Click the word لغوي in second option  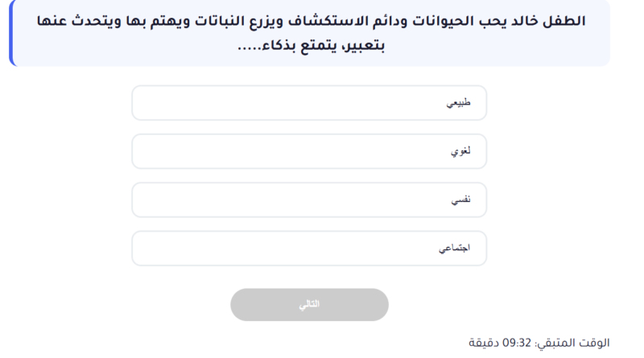click(460, 151)
